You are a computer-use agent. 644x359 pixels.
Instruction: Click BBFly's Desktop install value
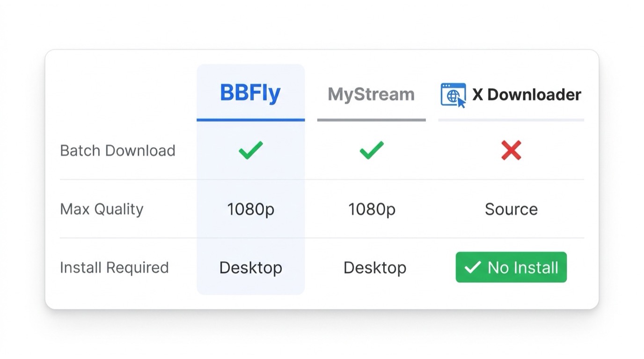(x=251, y=268)
